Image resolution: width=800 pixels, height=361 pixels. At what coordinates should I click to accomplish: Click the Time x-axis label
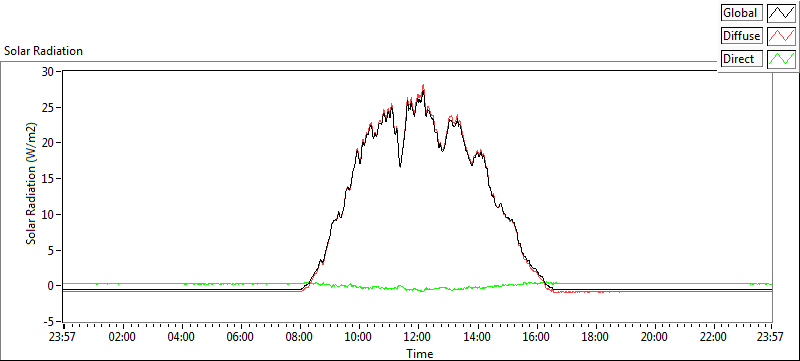point(419,353)
